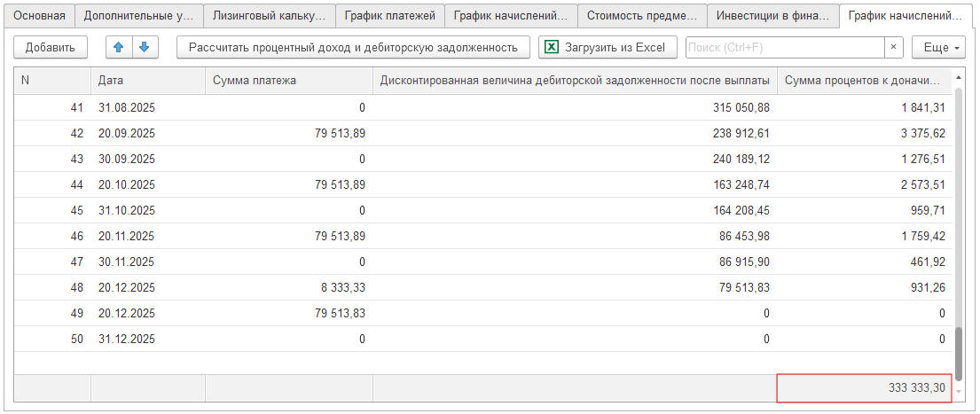980x414 pixels.
Task: Open the Дополнительные условия tab
Action: tap(138, 16)
